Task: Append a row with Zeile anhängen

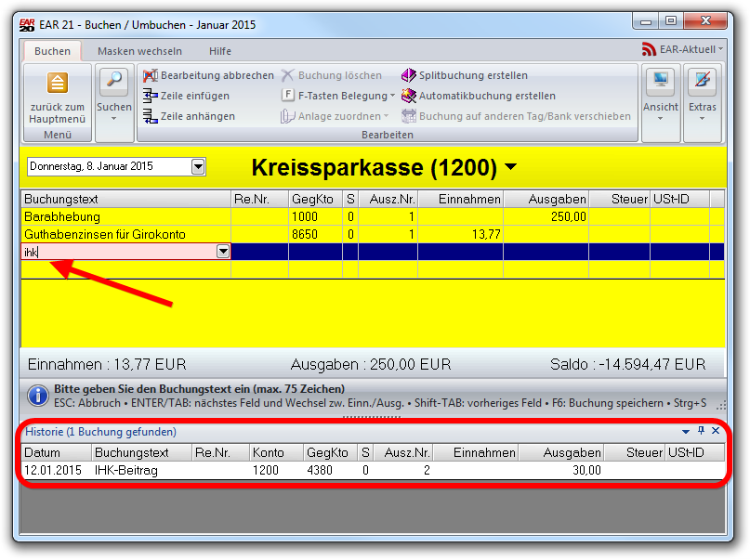Action: coord(151,116)
